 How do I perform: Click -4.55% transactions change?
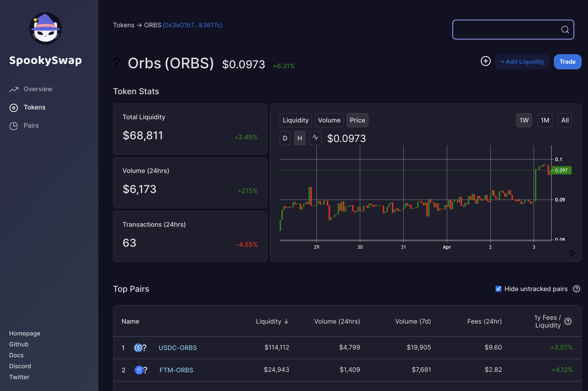[x=247, y=244]
